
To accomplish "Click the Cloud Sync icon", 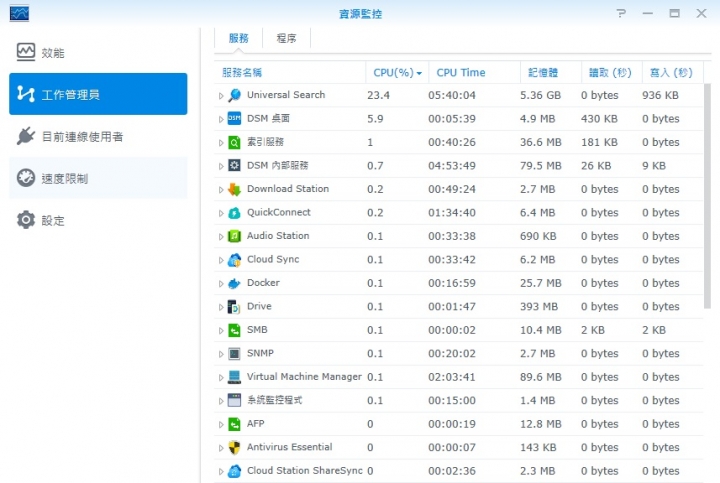I will pyautogui.click(x=234, y=259).
